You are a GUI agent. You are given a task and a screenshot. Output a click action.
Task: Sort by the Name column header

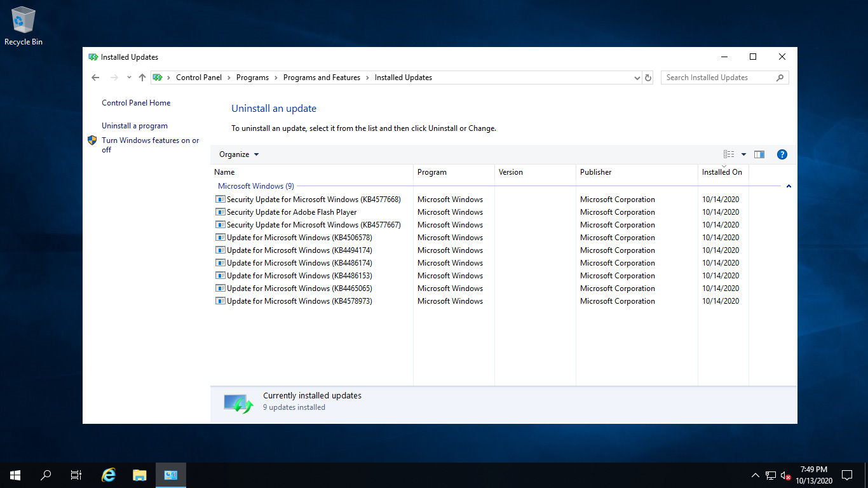tap(311, 172)
